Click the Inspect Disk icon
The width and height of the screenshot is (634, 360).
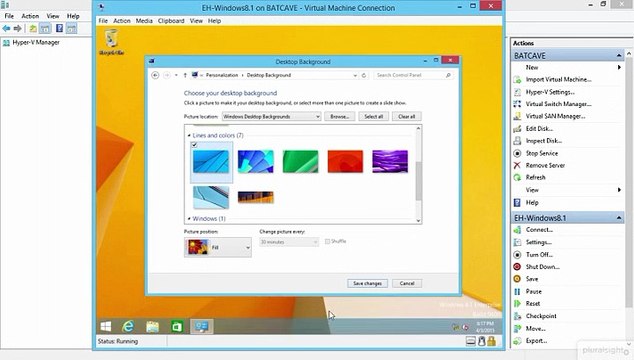tap(517, 141)
